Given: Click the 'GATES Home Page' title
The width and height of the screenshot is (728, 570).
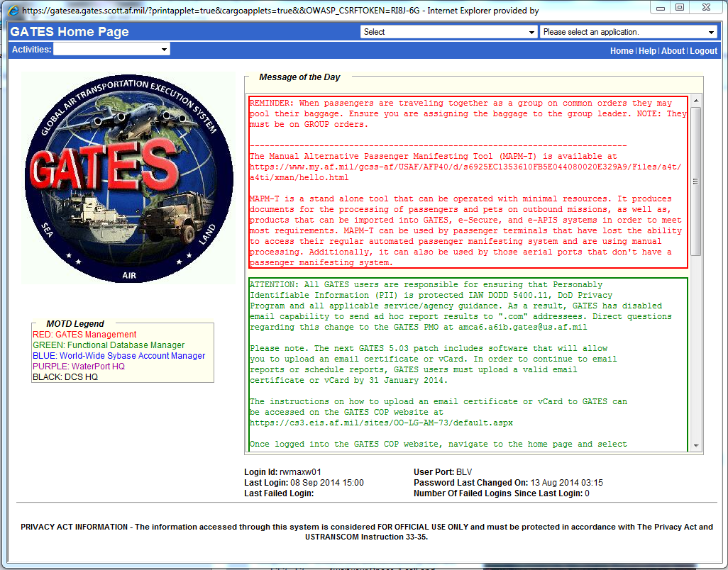Looking at the screenshot, I should [70, 31].
